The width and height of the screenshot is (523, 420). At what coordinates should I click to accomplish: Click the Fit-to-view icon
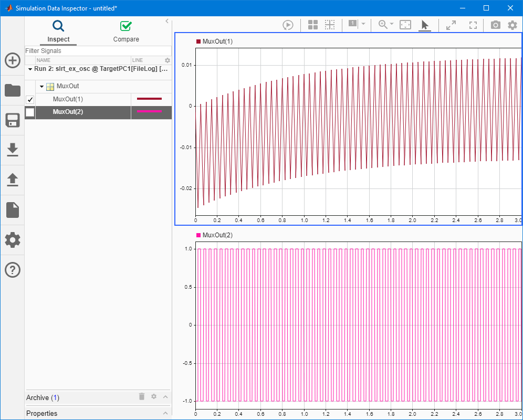click(405, 24)
